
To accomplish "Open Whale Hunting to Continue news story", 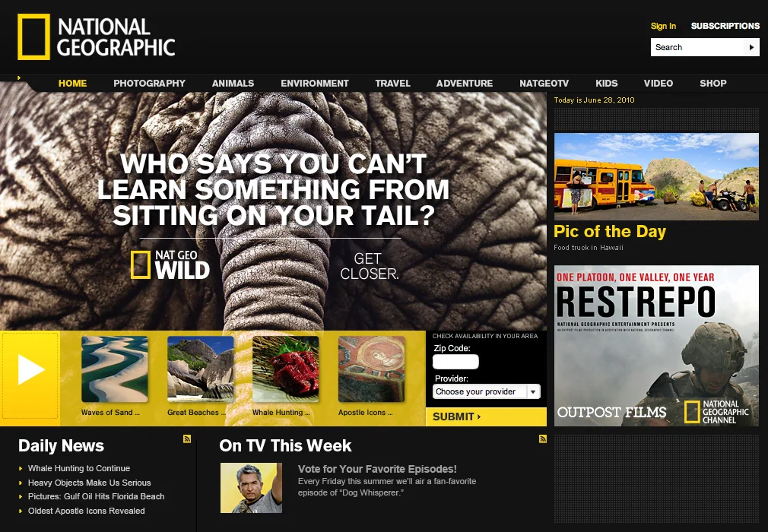I will 79,468.
